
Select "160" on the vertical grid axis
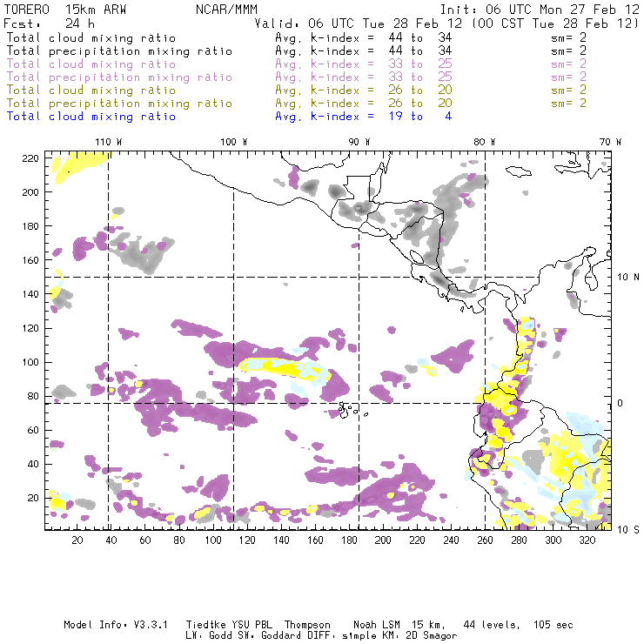coord(30,260)
